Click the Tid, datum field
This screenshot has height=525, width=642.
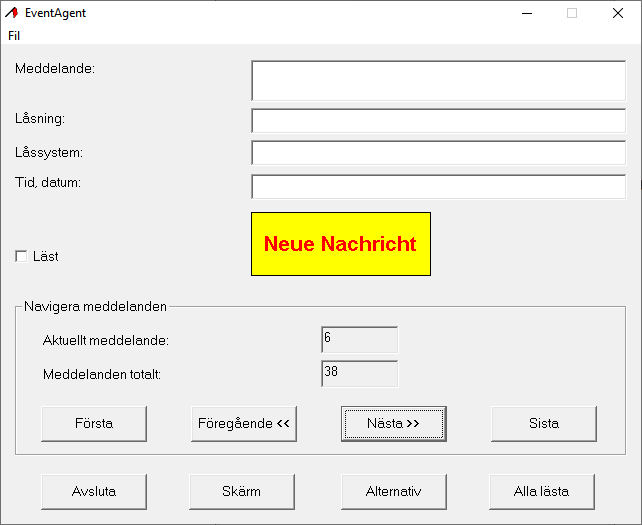coord(438,187)
